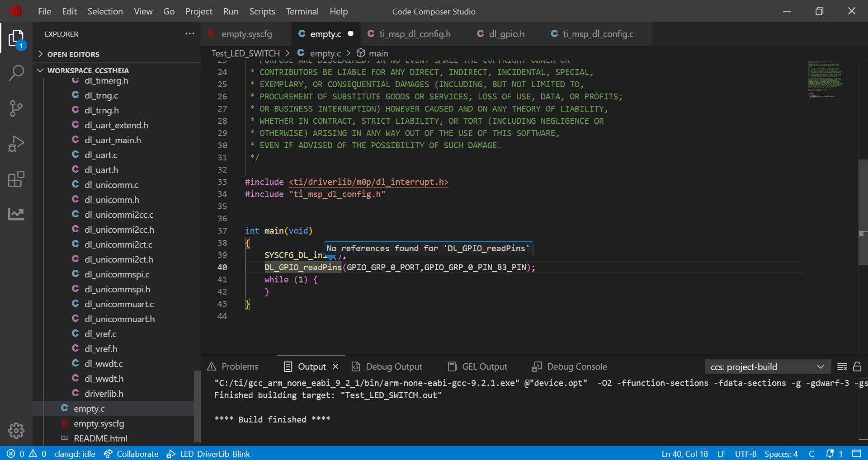The height and width of the screenshot is (460, 868).
Task: Follow the ti_msp_dl_config.h include link
Action: tap(337, 194)
